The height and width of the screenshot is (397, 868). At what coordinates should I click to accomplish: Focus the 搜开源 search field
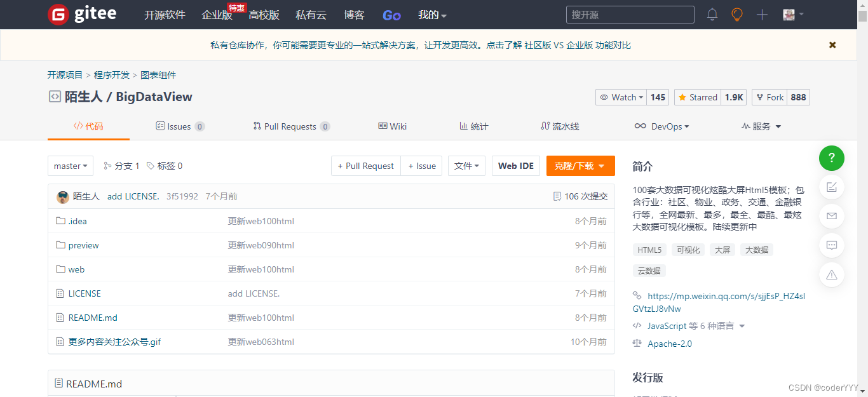(x=630, y=15)
